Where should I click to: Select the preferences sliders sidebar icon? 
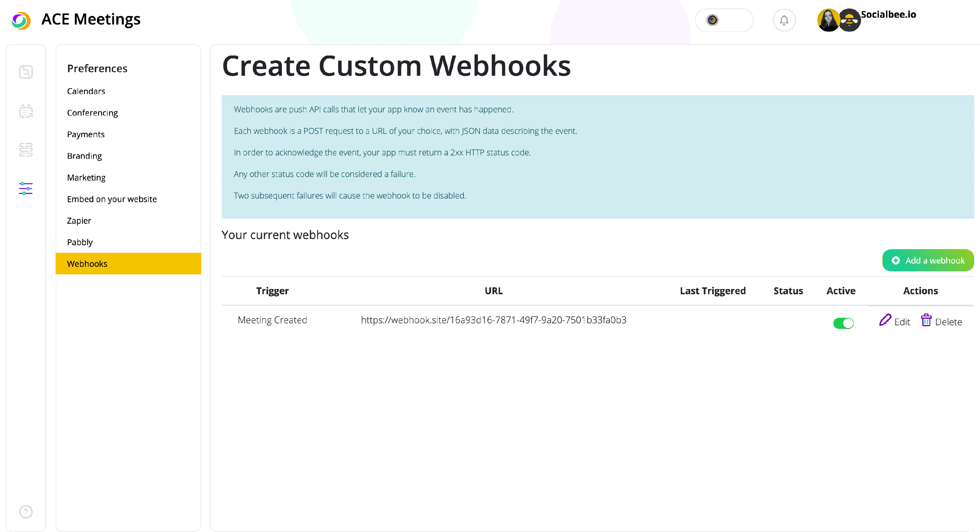tap(26, 189)
